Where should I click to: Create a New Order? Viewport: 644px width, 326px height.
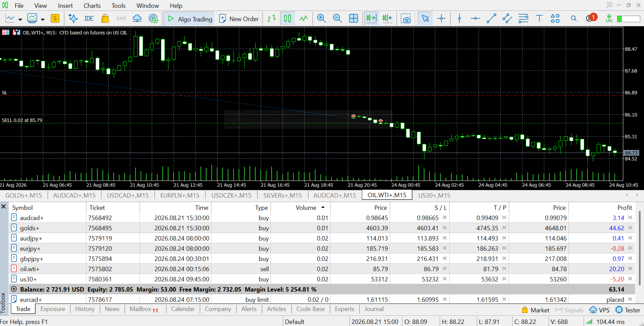239,19
